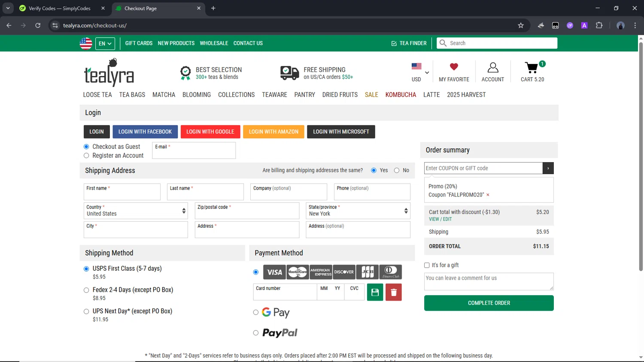Image resolution: width=644 pixels, height=362 pixels.
Task: Open the shopping cart icon
Action: [x=532, y=68]
